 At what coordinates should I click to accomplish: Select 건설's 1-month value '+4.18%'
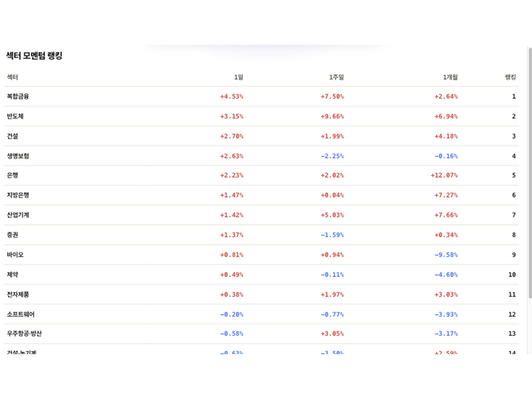446,136
